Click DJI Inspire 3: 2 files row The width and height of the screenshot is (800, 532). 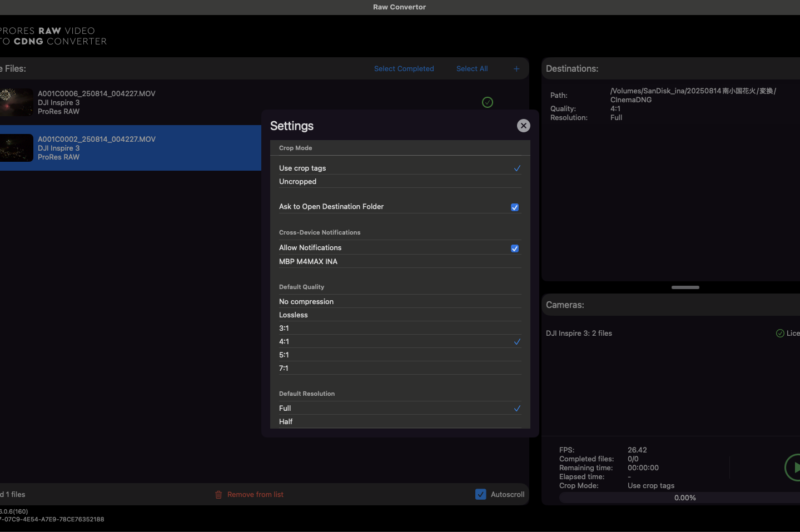tap(579, 333)
